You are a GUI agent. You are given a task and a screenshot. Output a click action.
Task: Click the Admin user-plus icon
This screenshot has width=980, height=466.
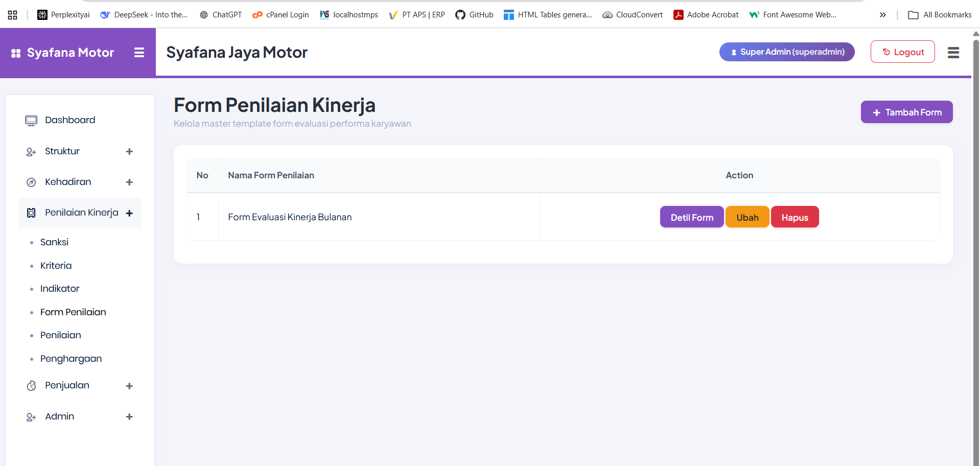click(31, 417)
